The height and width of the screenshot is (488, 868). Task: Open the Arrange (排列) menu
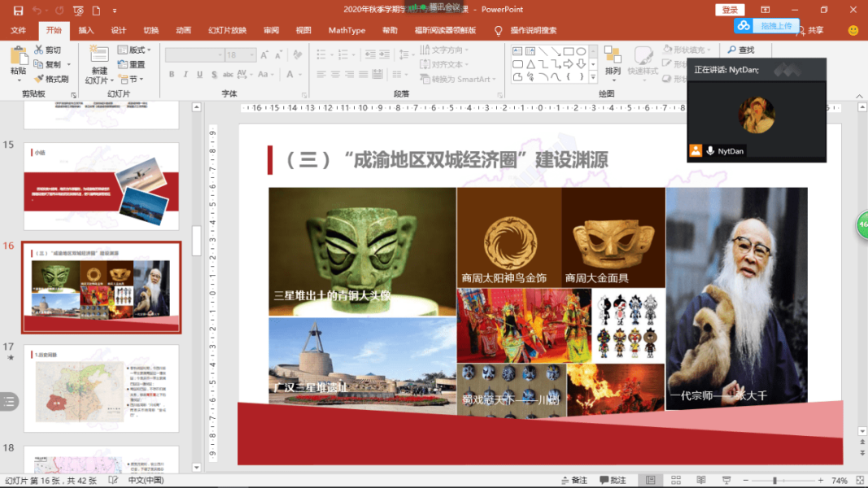point(613,62)
